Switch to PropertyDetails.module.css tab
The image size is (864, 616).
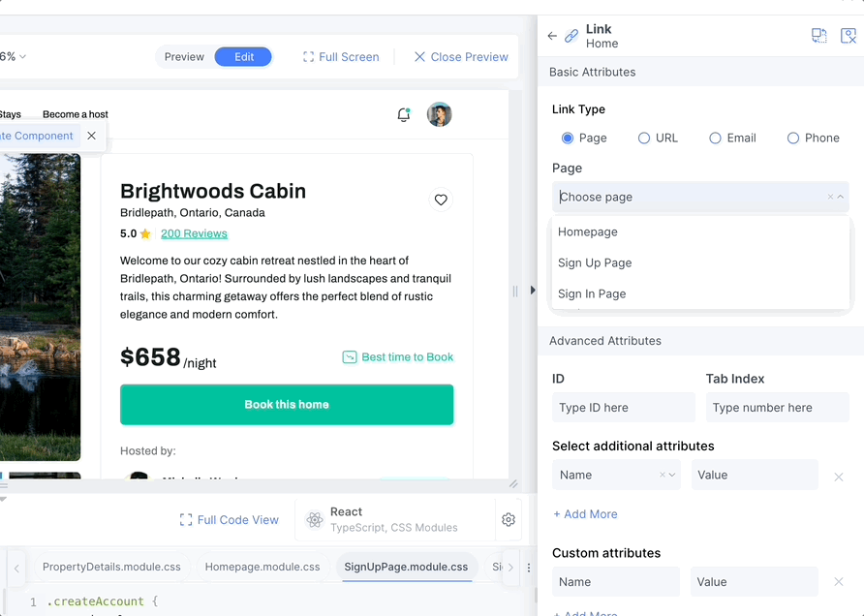pyautogui.click(x=111, y=567)
